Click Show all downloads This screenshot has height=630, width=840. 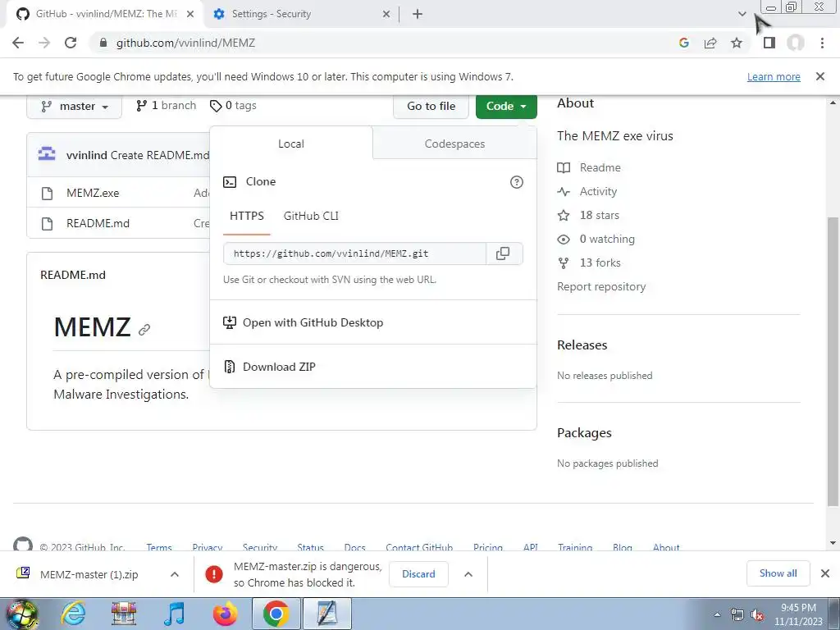tap(778, 573)
